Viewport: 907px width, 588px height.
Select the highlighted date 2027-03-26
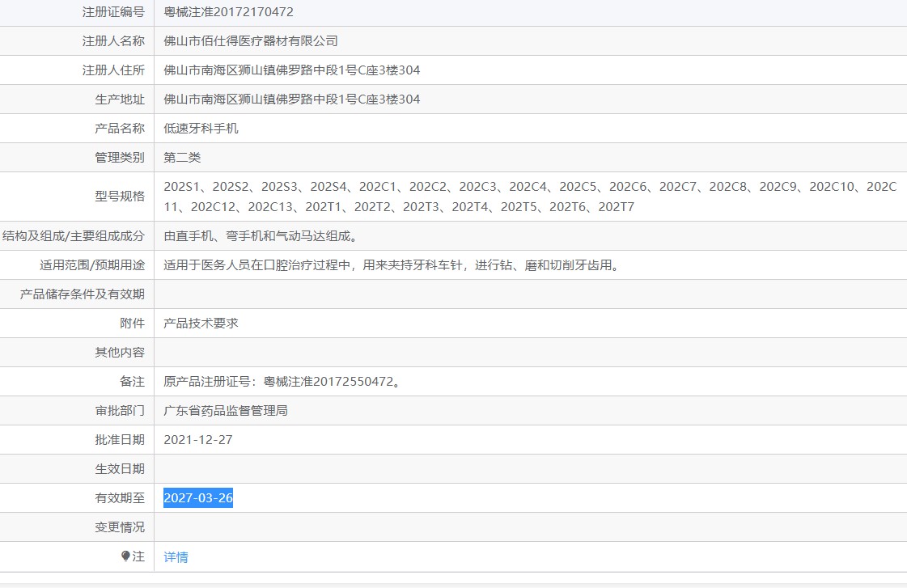click(x=198, y=497)
